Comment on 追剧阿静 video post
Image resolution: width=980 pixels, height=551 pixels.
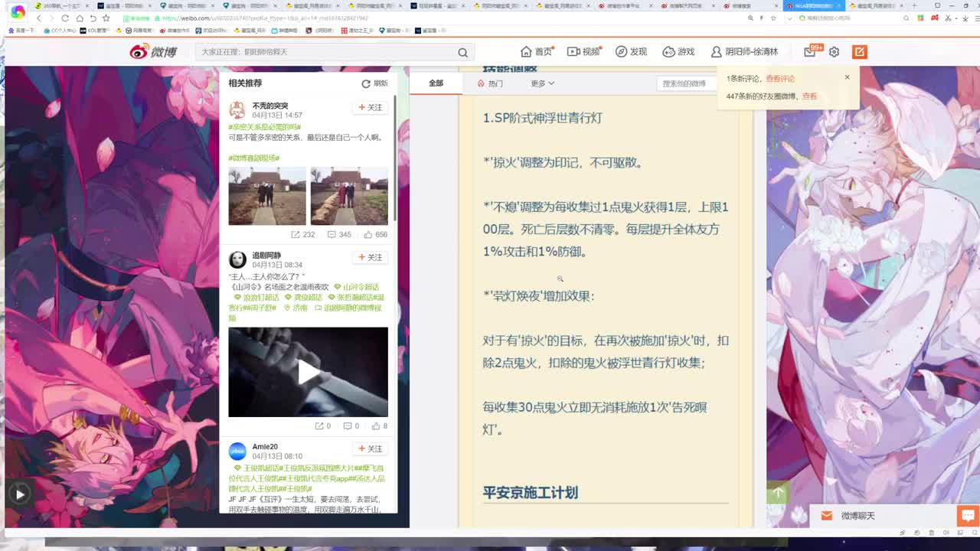click(351, 426)
